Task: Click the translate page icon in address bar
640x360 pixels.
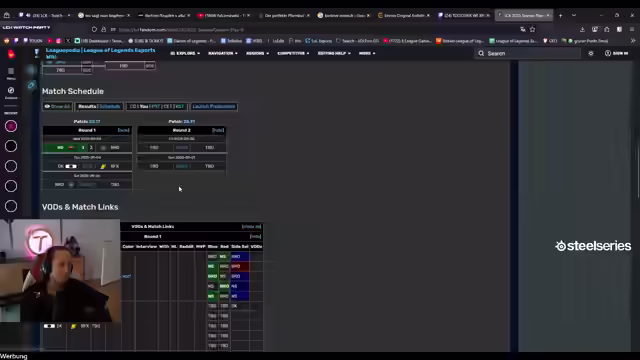Action: pyautogui.click(x=522, y=29)
